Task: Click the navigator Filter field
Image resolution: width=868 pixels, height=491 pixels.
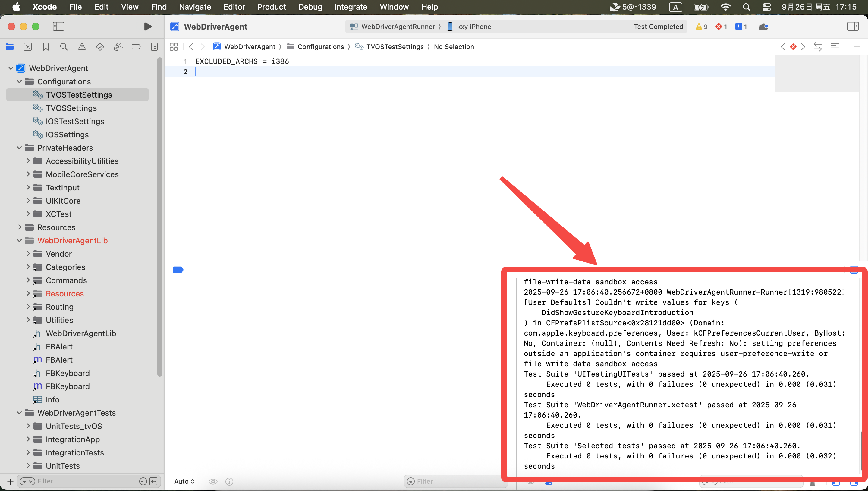Action: pyautogui.click(x=84, y=481)
